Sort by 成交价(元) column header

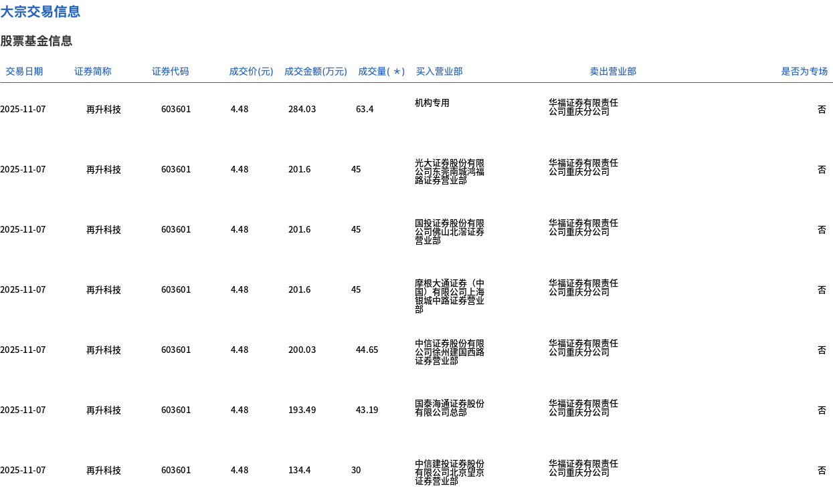pyautogui.click(x=251, y=72)
